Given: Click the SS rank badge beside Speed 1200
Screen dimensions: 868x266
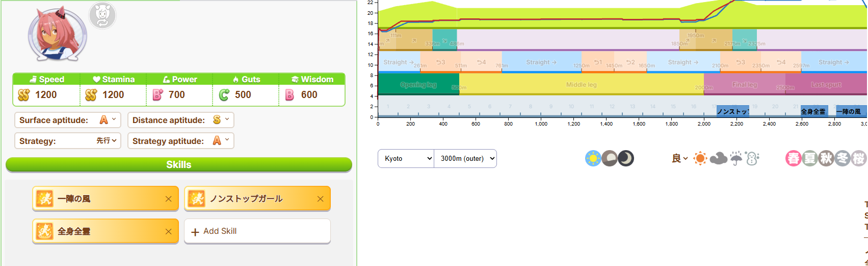Looking at the screenshot, I should coord(24,95).
